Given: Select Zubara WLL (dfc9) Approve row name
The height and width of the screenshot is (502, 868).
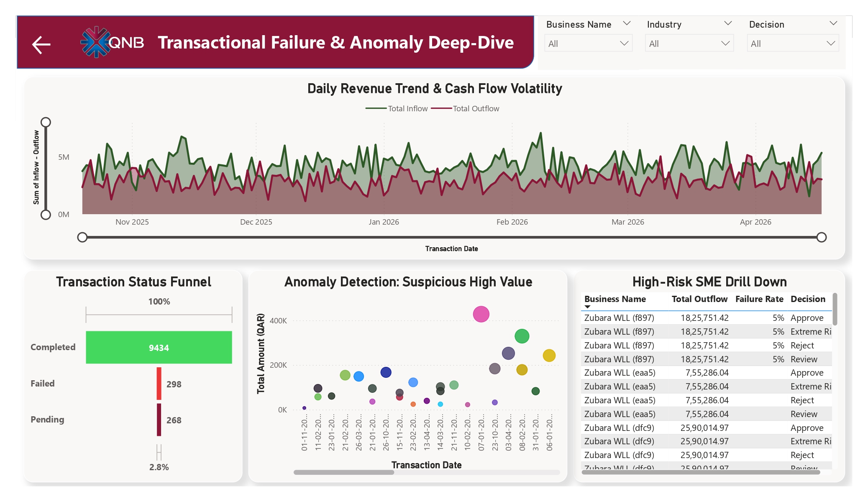Looking at the screenshot, I should click(619, 428).
